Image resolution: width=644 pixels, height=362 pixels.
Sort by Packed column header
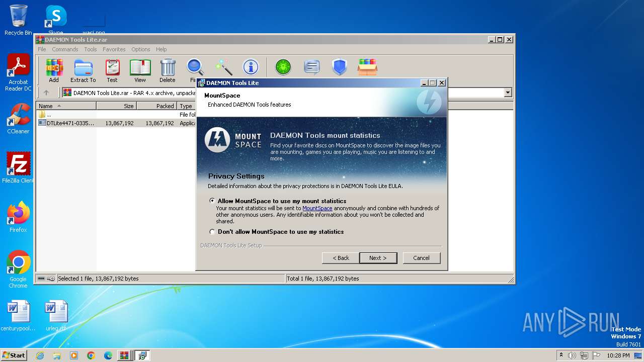[x=156, y=106]
